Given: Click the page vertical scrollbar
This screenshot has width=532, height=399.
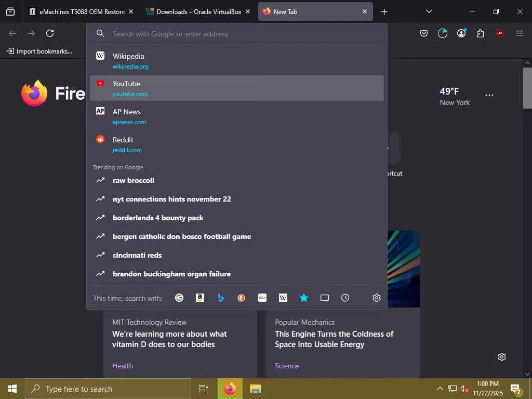Looking at the screenshot, I should (x=527, y=88).
